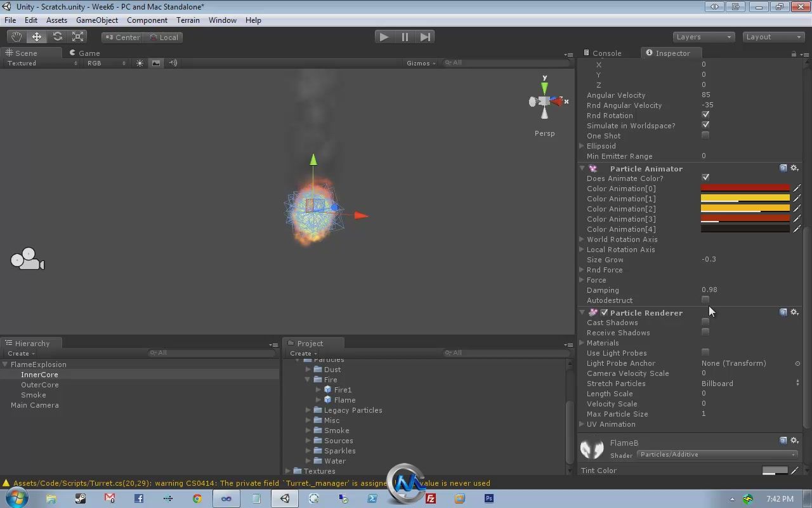Click the Windows Start button
The width and height of the screenshot is (812, 508).
[x=16, y=498]
